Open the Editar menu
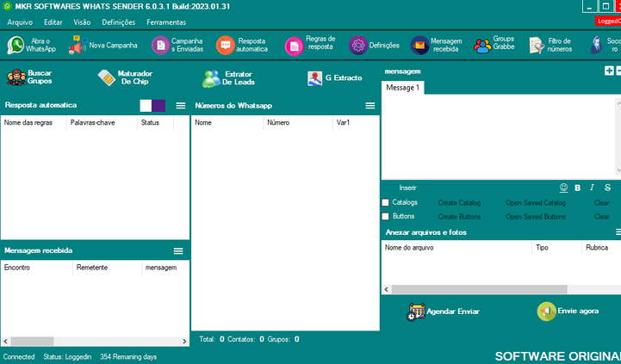The image size is (621, 364). (53, 22)
